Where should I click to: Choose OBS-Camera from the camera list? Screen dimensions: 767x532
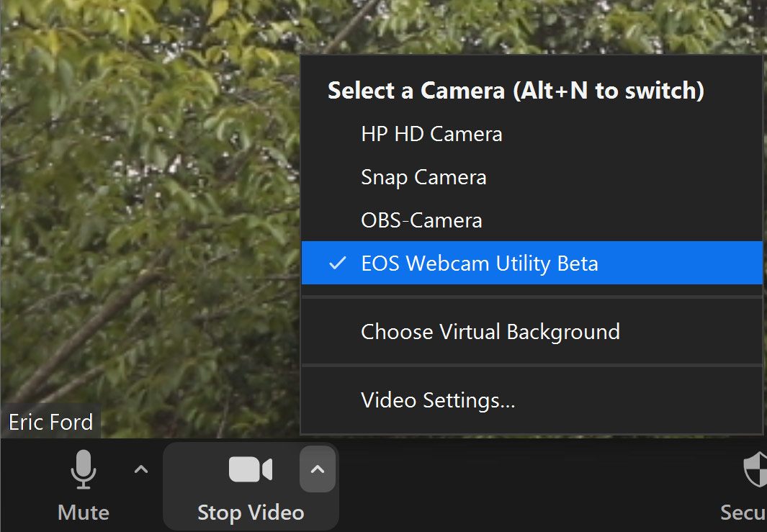[x=421, y=220]
